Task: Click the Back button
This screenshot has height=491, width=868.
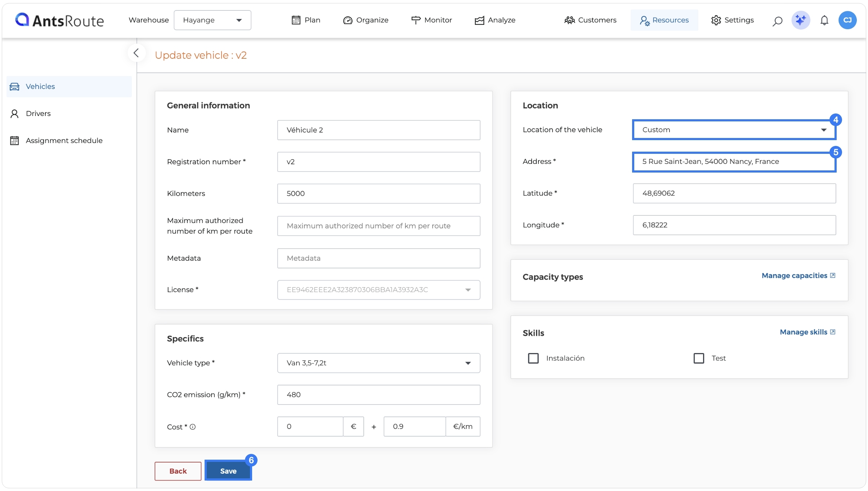Action: point(178,471)
